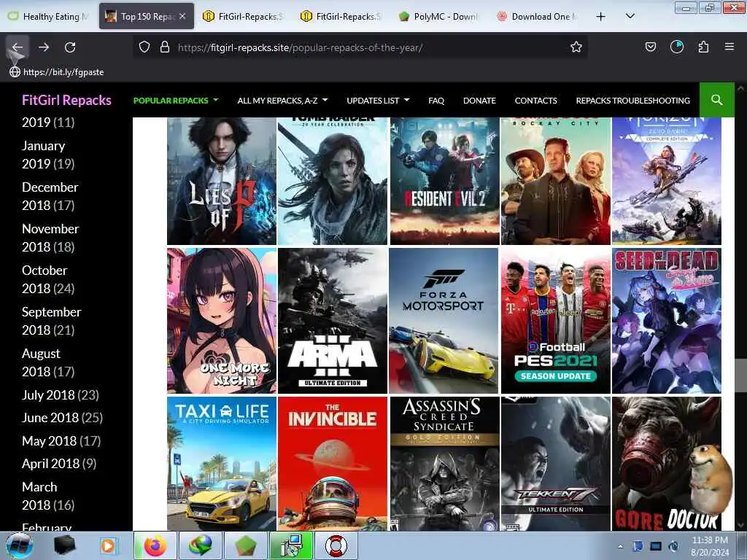
Task: Open The Invincible cover
Action: click(x=333, y=463)
